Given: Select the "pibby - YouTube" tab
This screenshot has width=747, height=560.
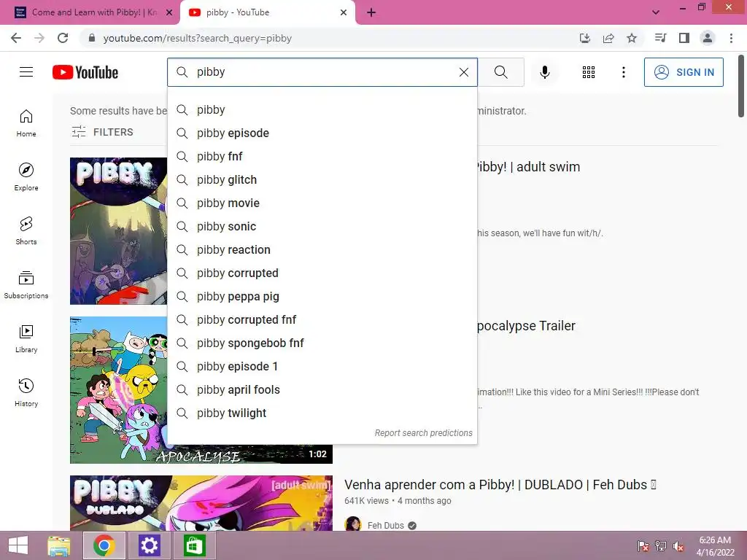Looking at the screenshot, I should point(267,12).
